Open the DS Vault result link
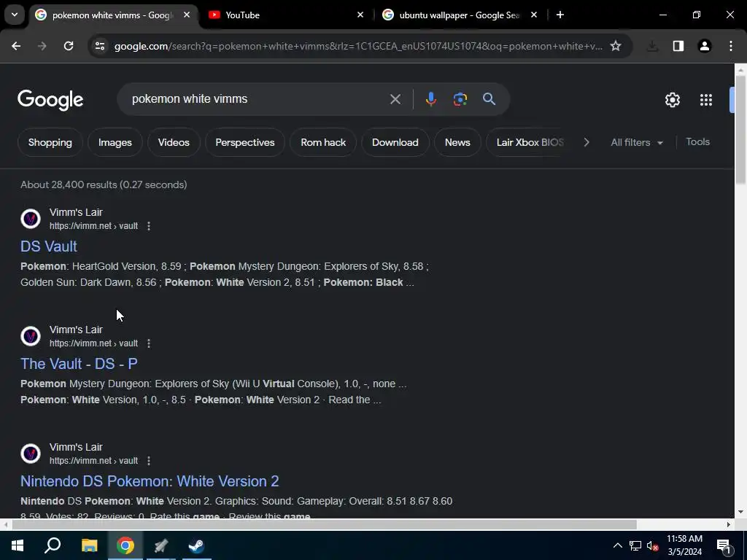This screenshot has height=560, width=747. (49, 246)
